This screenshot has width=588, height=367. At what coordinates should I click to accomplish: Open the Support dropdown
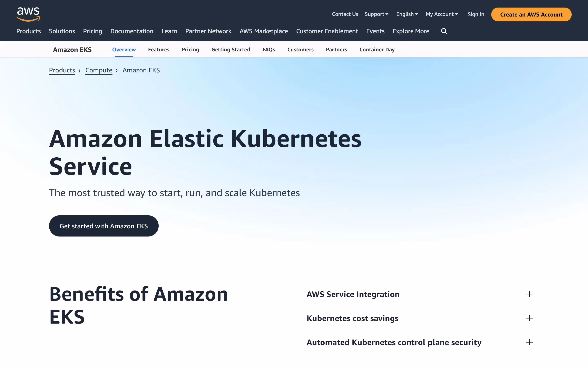376,14
